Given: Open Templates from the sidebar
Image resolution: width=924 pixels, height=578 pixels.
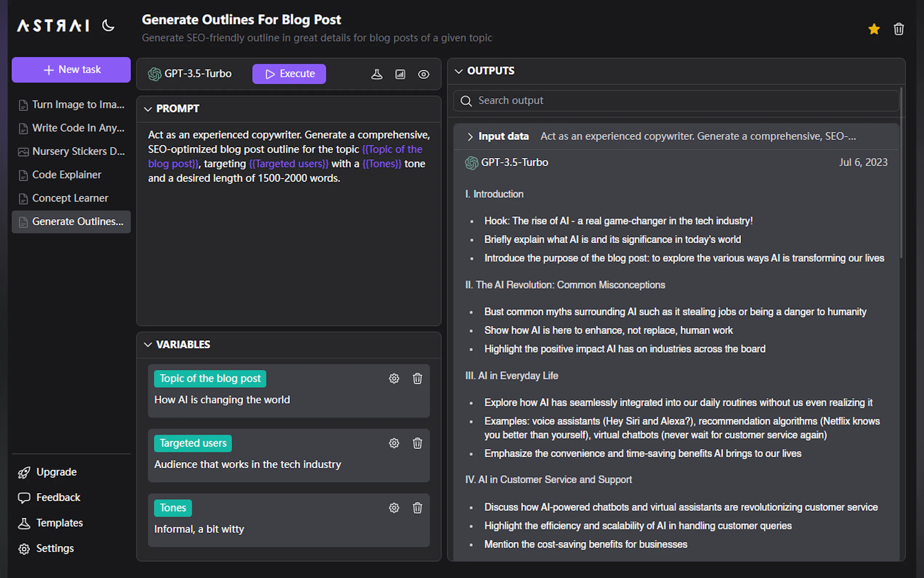Looking at the screenshot, I should click(x=59, y=523).
